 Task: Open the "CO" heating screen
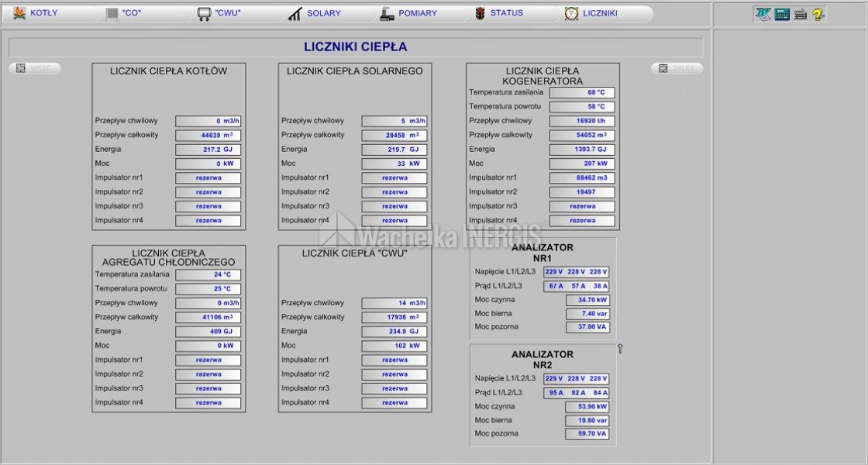pos(123,13)
